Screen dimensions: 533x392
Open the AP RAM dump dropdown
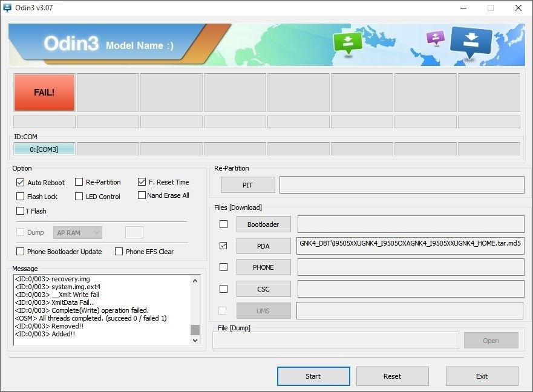pyautogui.click(x=77, y=233)
